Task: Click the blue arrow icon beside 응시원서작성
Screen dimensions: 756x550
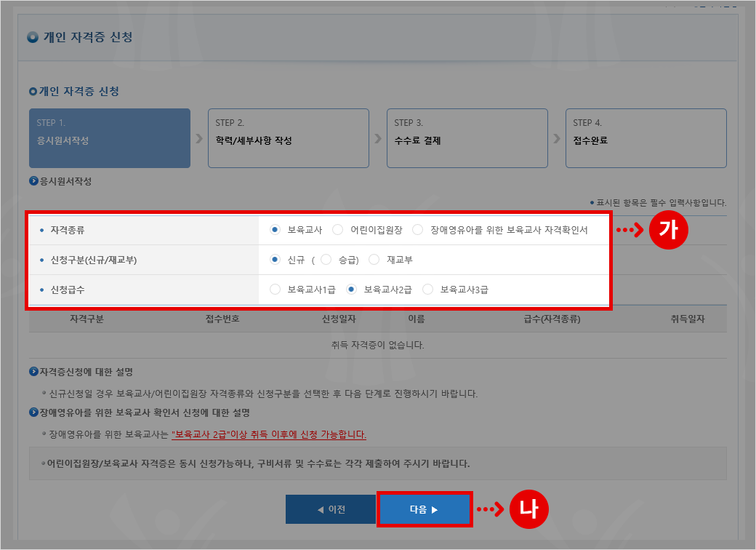Action: click(33, 181)
